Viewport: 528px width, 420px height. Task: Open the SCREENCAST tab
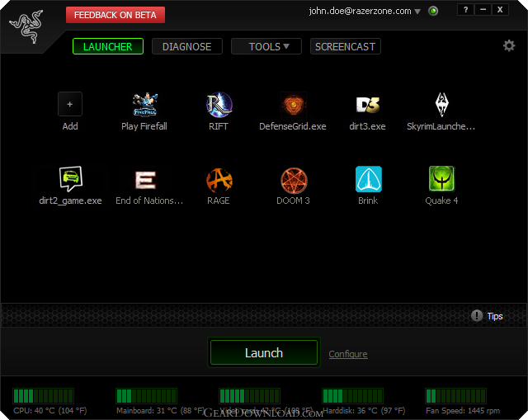[346, 46]
